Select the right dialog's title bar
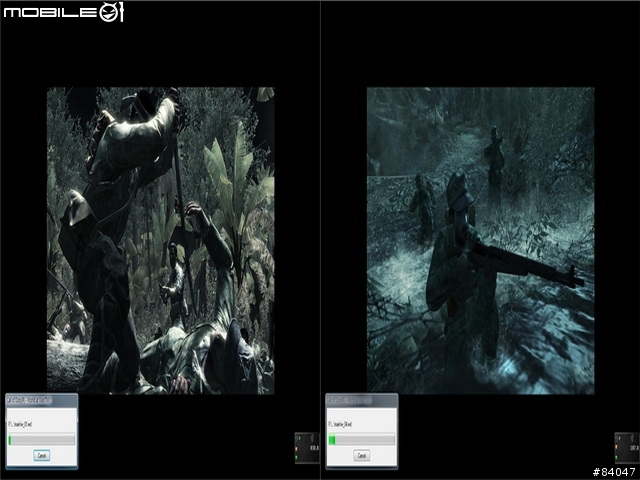Screen dimensions: 640x480 click(362, 400)
